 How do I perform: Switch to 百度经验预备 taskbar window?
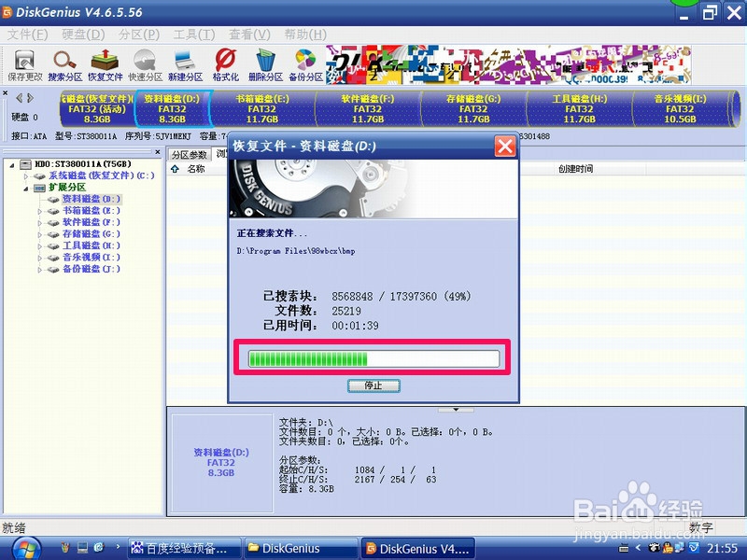point(185,549)
